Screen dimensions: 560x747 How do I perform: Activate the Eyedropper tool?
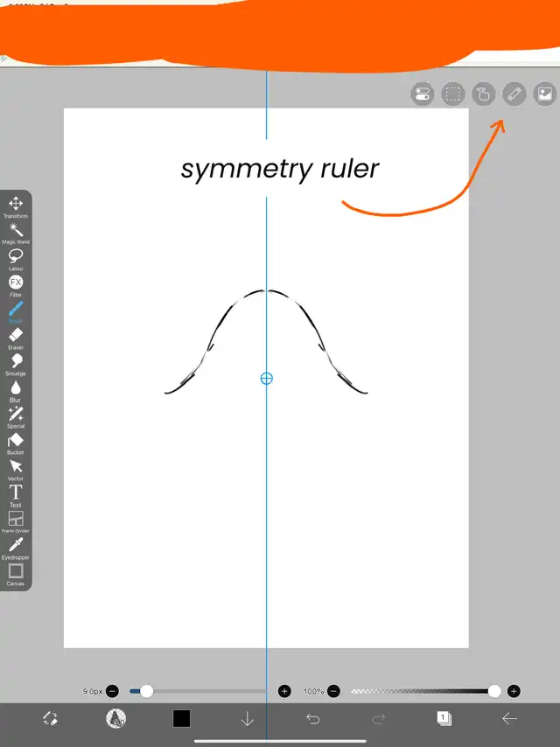click(x=16, y=546)
